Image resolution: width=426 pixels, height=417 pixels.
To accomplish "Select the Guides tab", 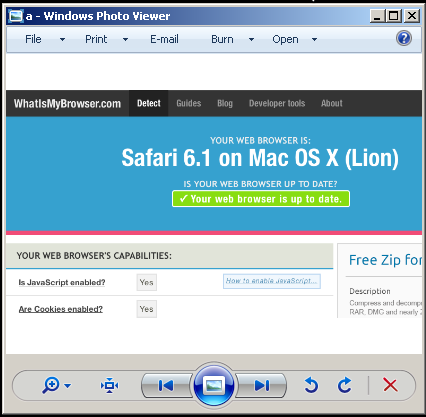I will pyautogui.click(x=189, y=103).
